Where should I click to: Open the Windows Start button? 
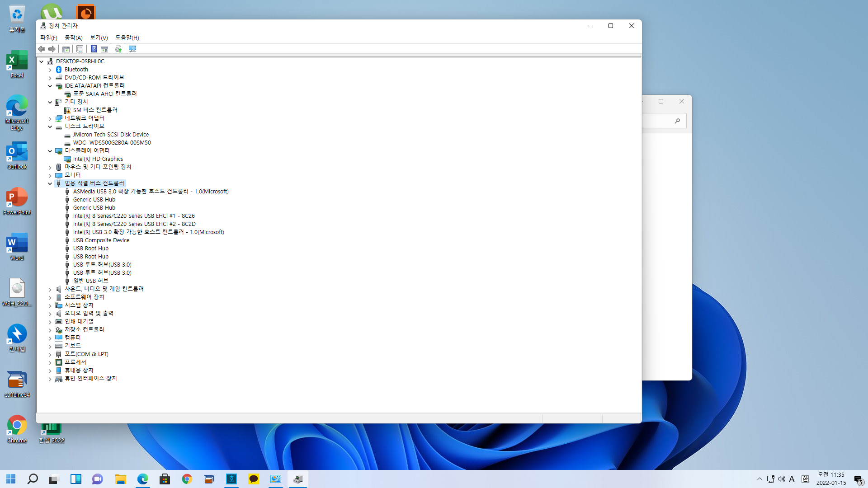[x=11, y=479]
